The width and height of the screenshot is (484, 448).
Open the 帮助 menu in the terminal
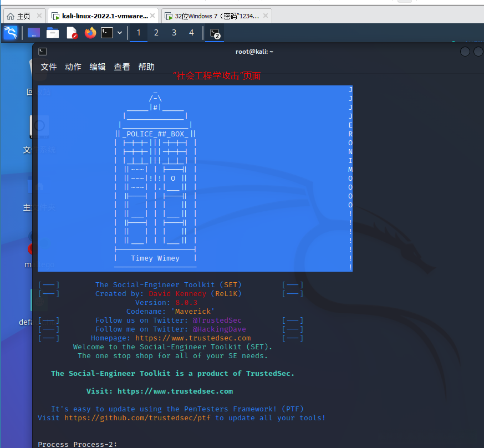[146, 67]
